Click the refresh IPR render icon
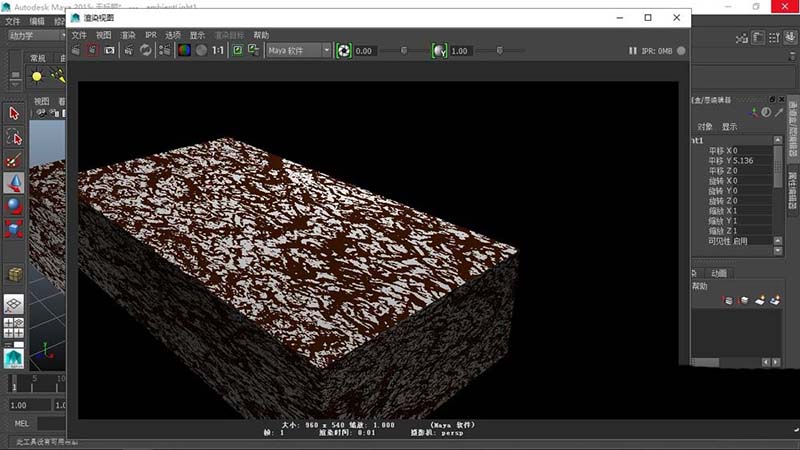This screenshot has width=800, height=450. (146, 50)
